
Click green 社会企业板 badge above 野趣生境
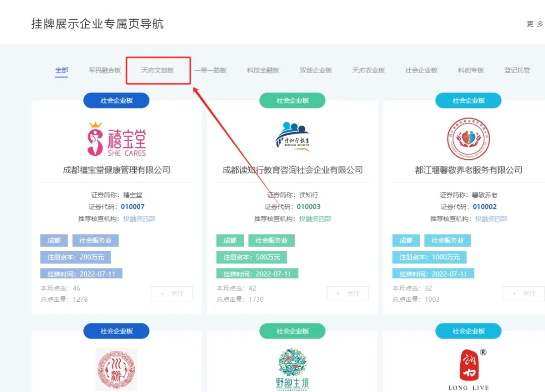[x=292, y=331]
